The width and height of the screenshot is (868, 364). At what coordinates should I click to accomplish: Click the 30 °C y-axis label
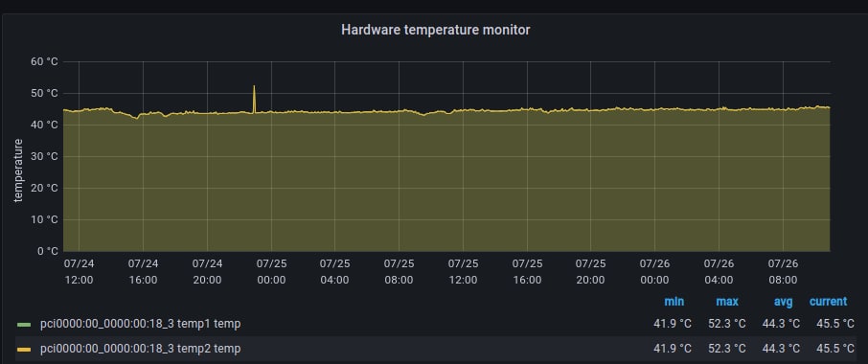pyautogui.click(x=44, y=156)
